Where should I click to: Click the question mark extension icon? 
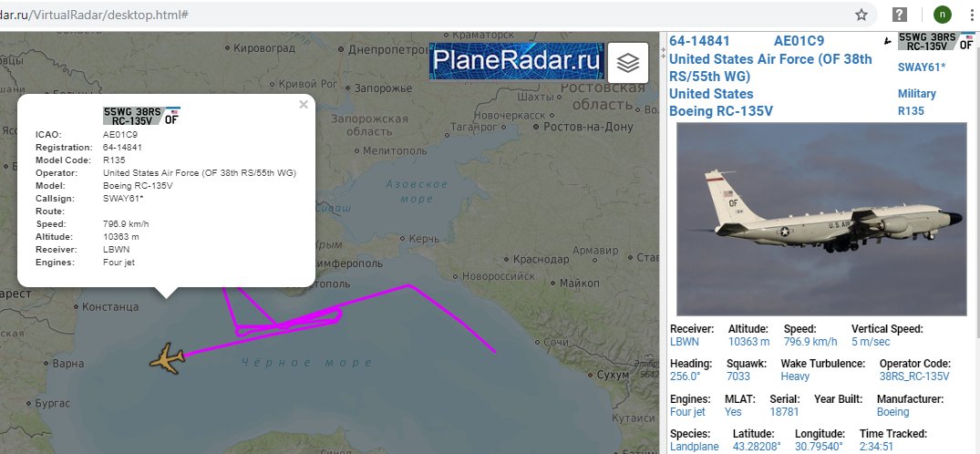coord(899,15)
